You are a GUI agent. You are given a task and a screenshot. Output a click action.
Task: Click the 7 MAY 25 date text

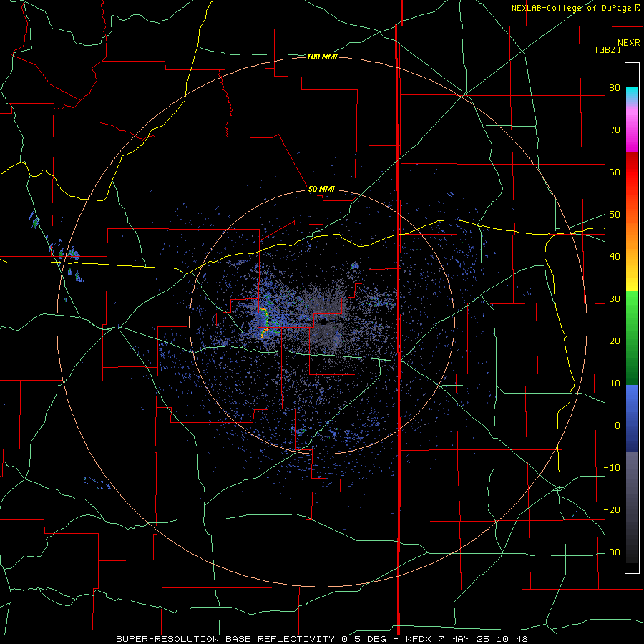pos(463,639)
